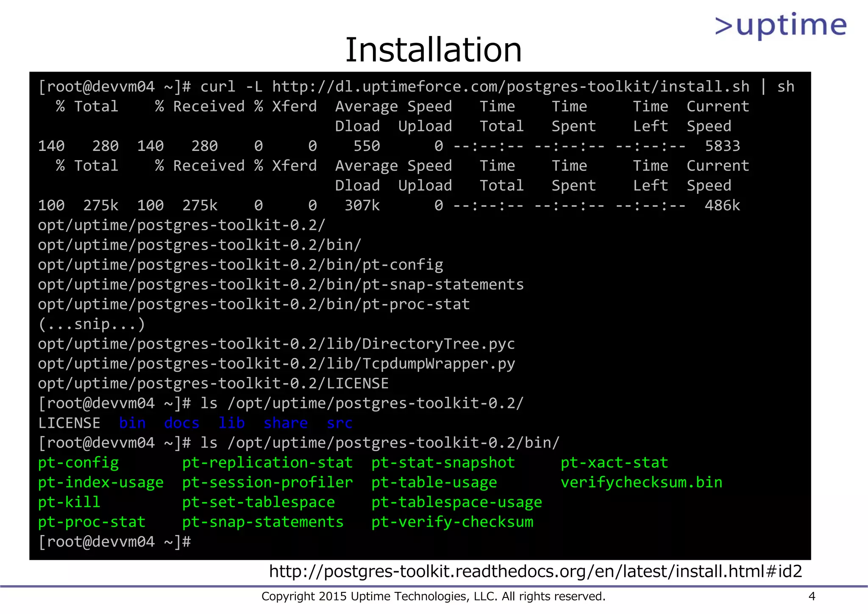Click the copyright 2015 Uptime Technologies footer
The height and width of the screenshot is (614, 868).
pos(433,597)
